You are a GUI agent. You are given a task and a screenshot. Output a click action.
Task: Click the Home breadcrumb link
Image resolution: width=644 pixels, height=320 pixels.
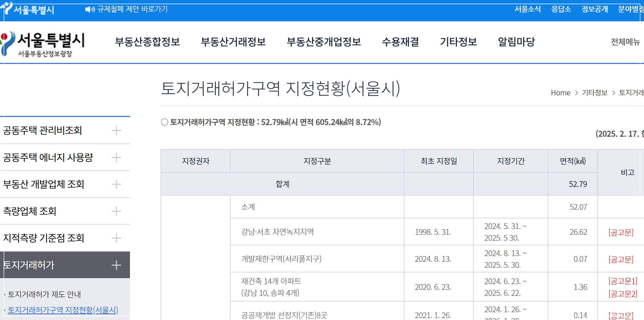tap(561, 93)
